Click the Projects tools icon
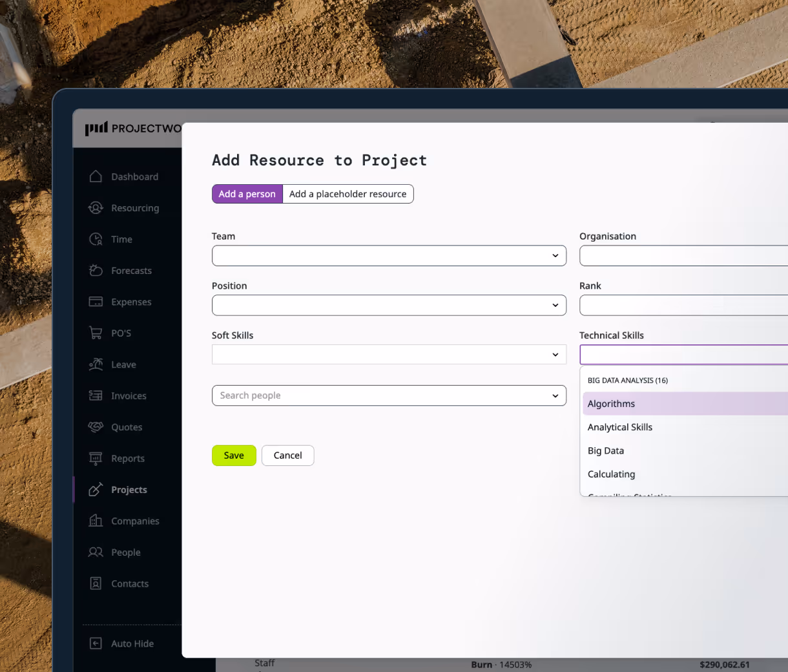 pyautogui.click(x=96, y=490)
